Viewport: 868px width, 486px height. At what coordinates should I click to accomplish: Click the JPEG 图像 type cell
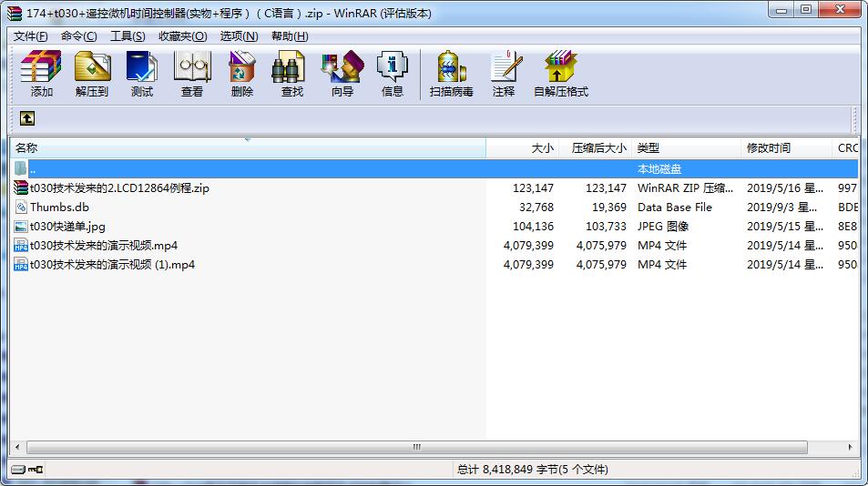tap(663, 226)
